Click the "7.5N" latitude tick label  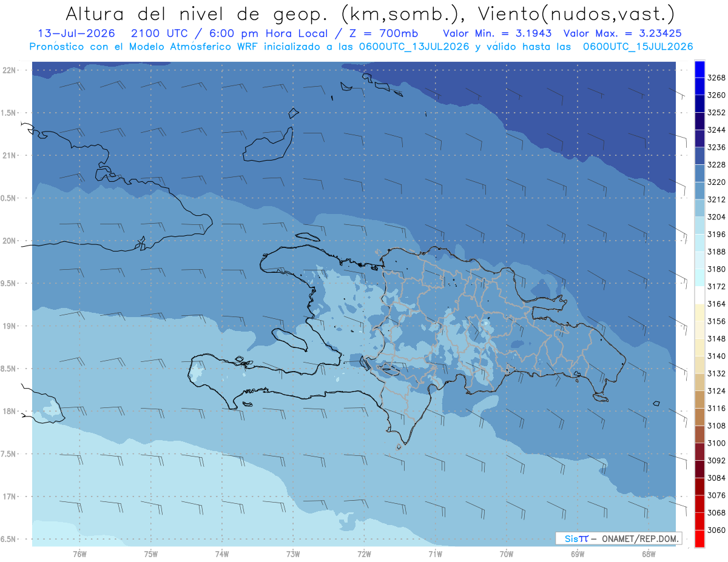(9, 453)
